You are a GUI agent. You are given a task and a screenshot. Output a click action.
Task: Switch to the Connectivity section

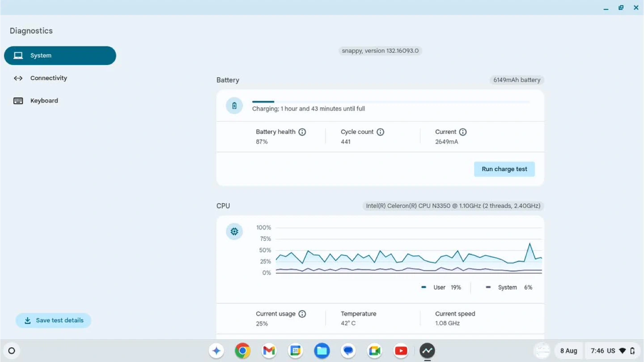[x=48, y=78]
